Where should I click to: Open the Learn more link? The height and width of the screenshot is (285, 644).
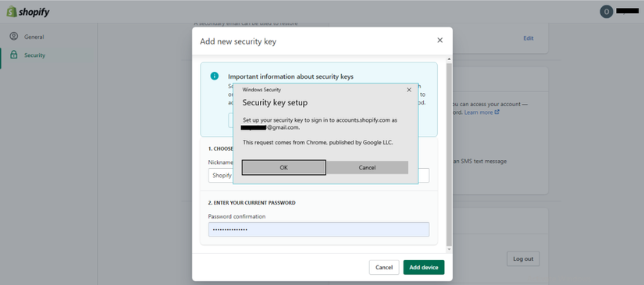pos(482,112)
